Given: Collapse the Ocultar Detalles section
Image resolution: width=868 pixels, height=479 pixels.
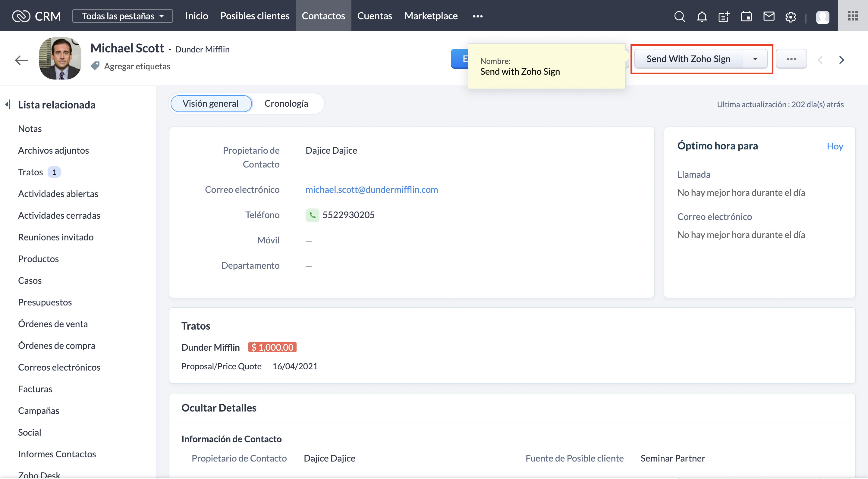Looking at the screenshot, I should point(219,408).
